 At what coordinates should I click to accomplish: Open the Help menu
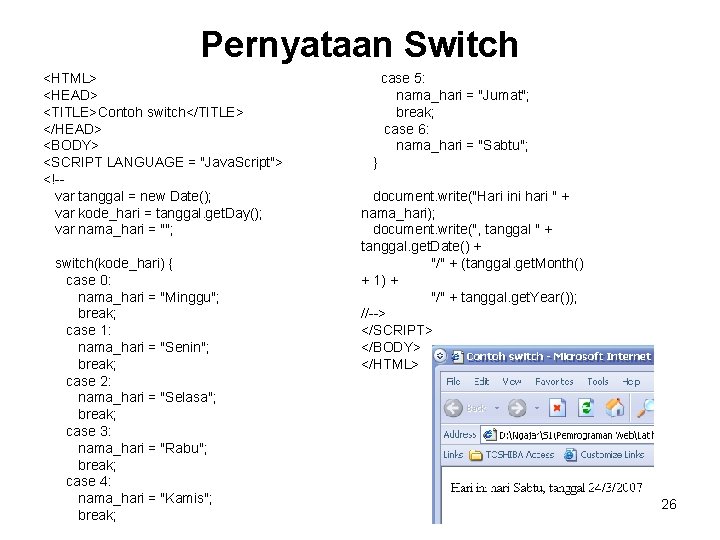(631, 382)
